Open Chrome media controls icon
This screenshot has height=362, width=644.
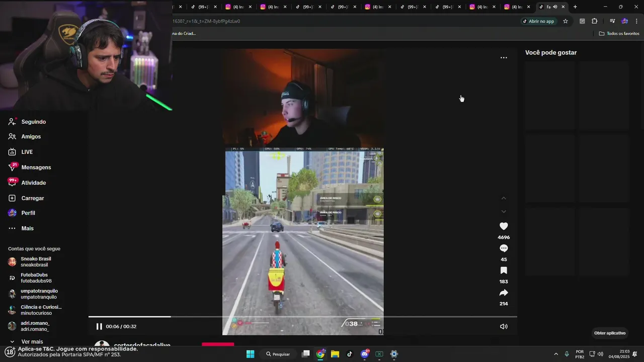coord(612,21)
